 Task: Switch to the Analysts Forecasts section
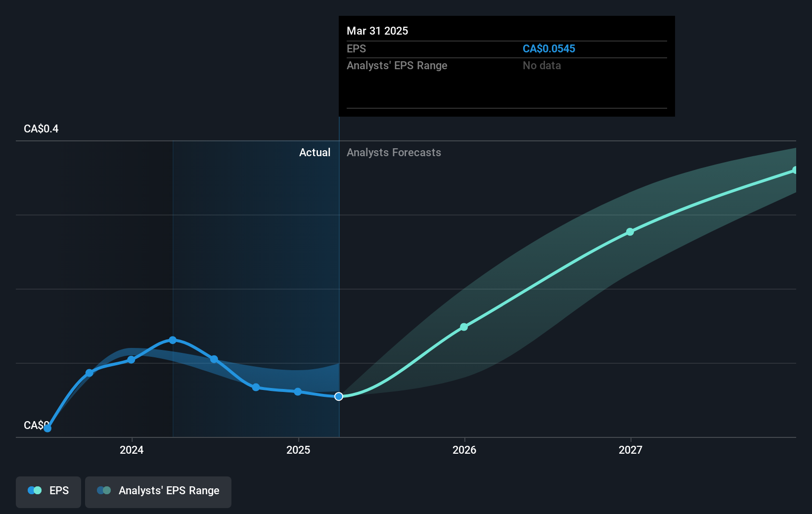(394, 152)
